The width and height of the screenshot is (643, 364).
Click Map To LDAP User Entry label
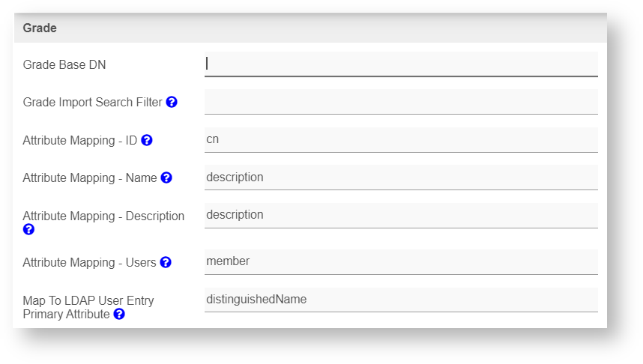point(88,301)
